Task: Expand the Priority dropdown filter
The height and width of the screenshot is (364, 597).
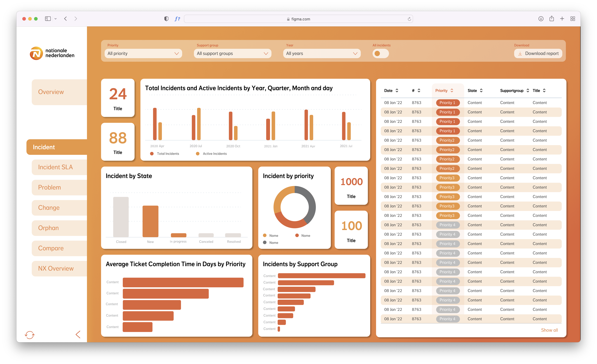Action: point(143,53)
